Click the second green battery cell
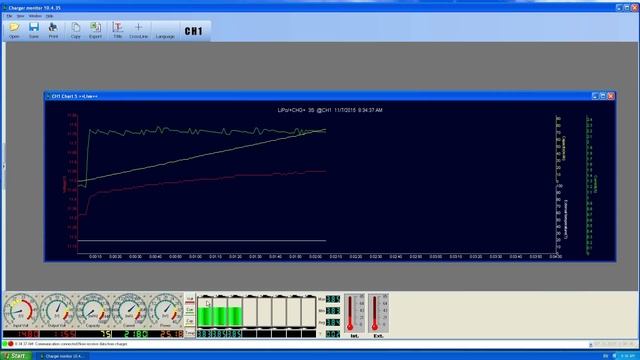 220,312
